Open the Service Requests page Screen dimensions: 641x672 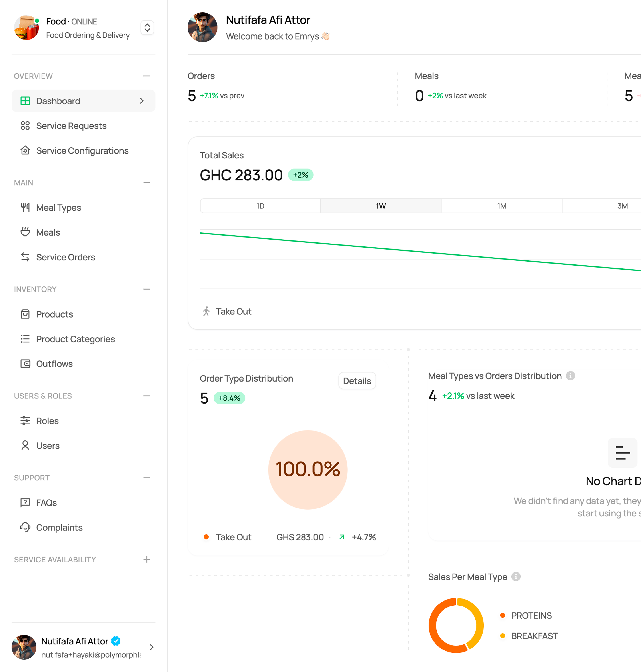click(x=71, y=126)
